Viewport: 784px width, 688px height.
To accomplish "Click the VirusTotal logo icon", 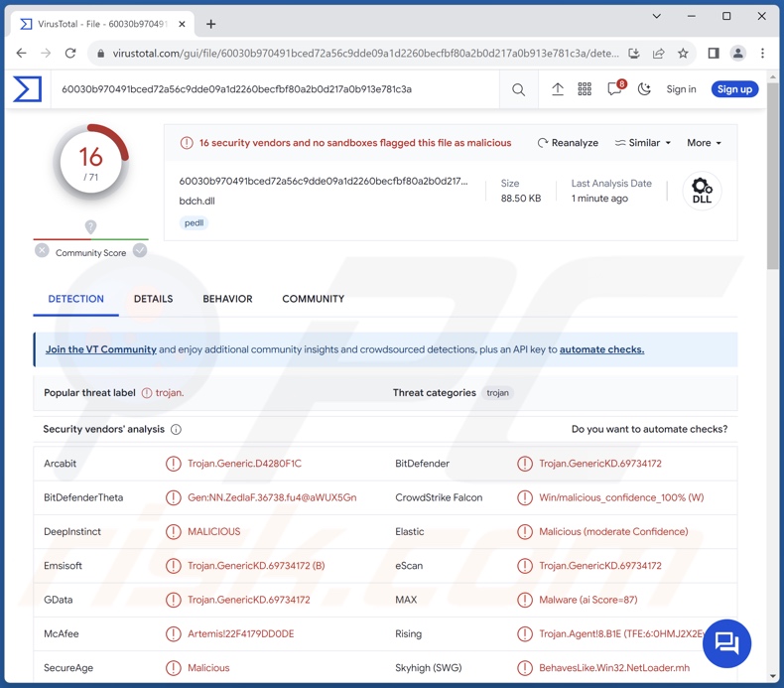I will point(27,89).
